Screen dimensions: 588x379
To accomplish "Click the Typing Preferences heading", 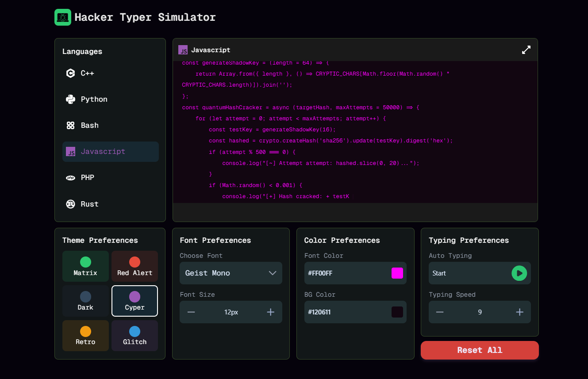I will click(469, 240).
